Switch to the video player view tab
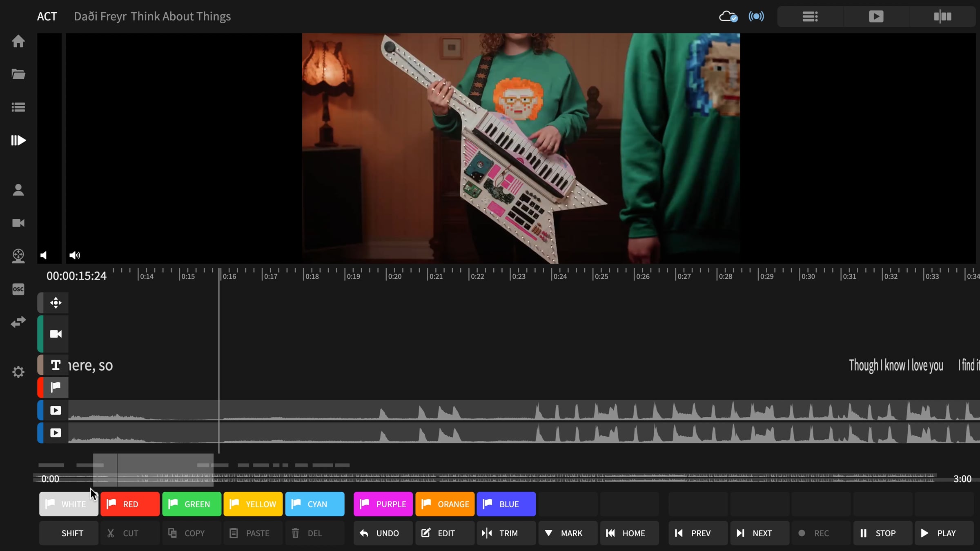The image size is (980, 551). point(876,16)
